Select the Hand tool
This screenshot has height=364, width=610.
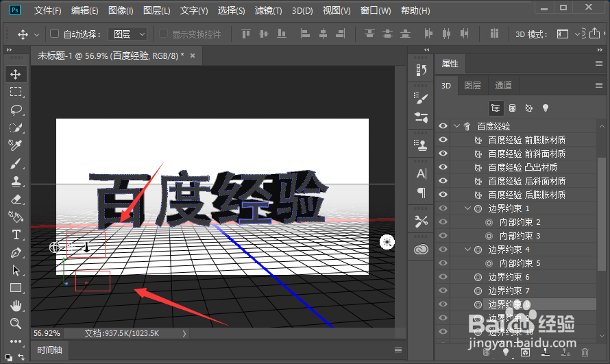[16, 306]
